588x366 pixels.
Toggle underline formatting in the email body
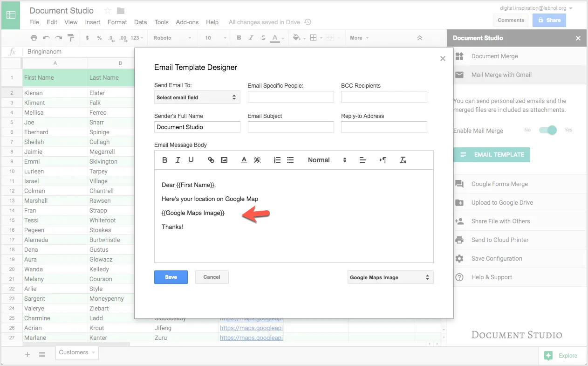click(x=191, y=159)
